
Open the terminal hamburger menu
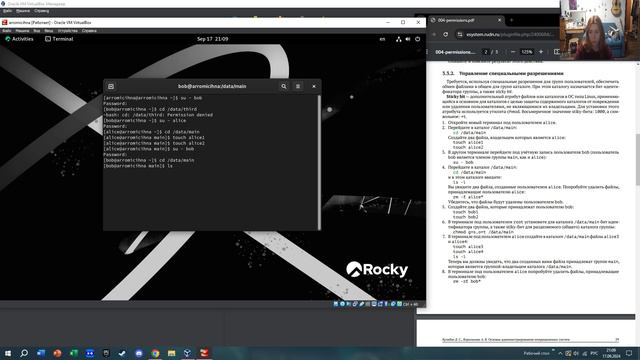coord(298,86)
